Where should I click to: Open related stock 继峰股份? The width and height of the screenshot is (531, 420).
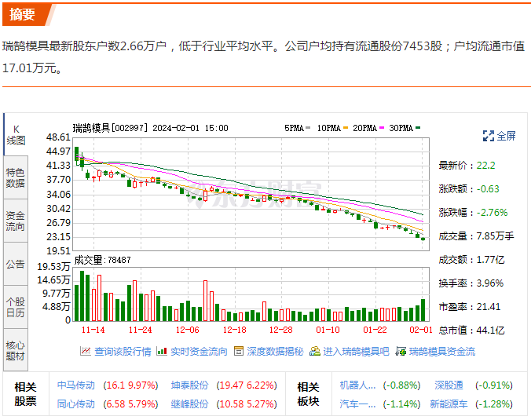[x=189, y=404]
